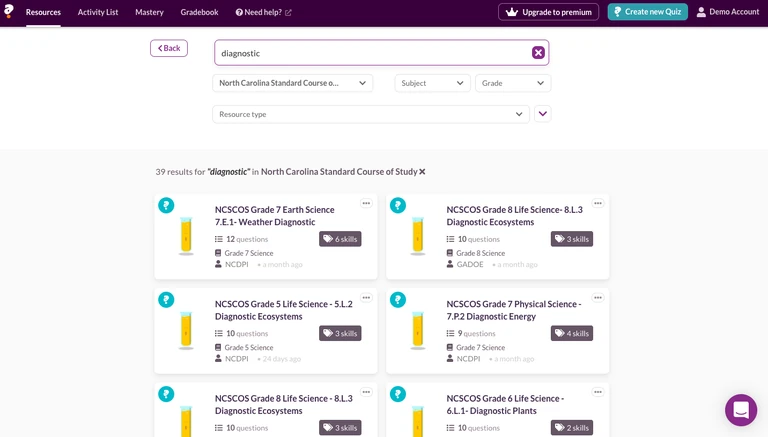Viewport: 768px width, 437px height.
Task: Go to the Mastery tab
Action: click(x=149, y=12)
